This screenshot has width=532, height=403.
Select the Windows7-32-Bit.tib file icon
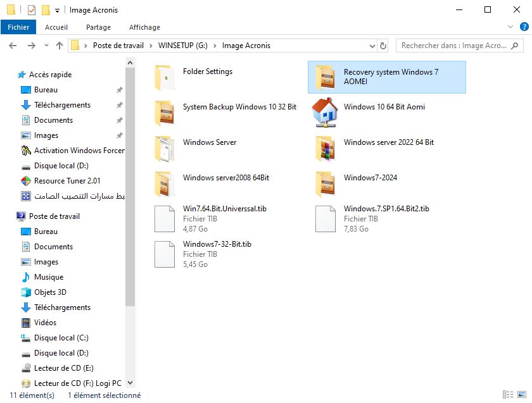click(165, 254)
